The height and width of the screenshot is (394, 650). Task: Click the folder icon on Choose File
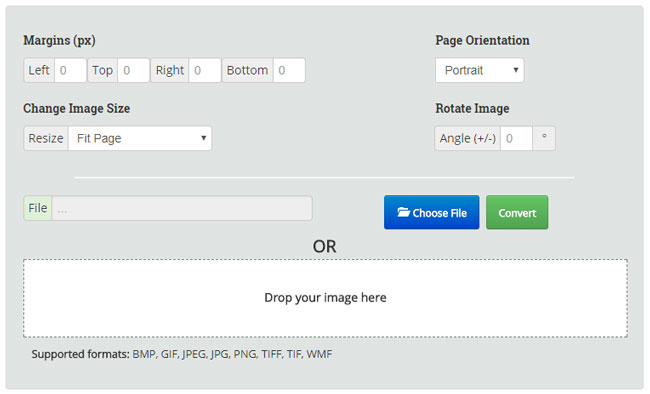click(403, 212)
